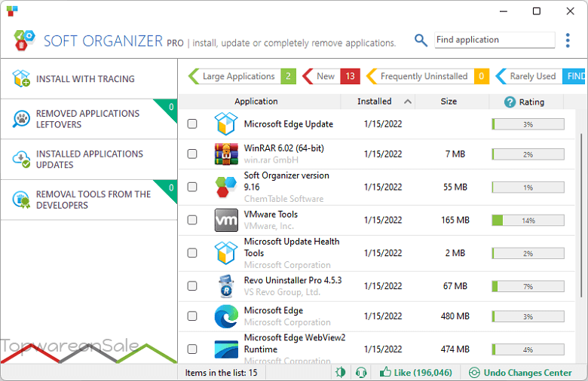Click the VMware Tools 14% rating bar

[x=528, y=221]
